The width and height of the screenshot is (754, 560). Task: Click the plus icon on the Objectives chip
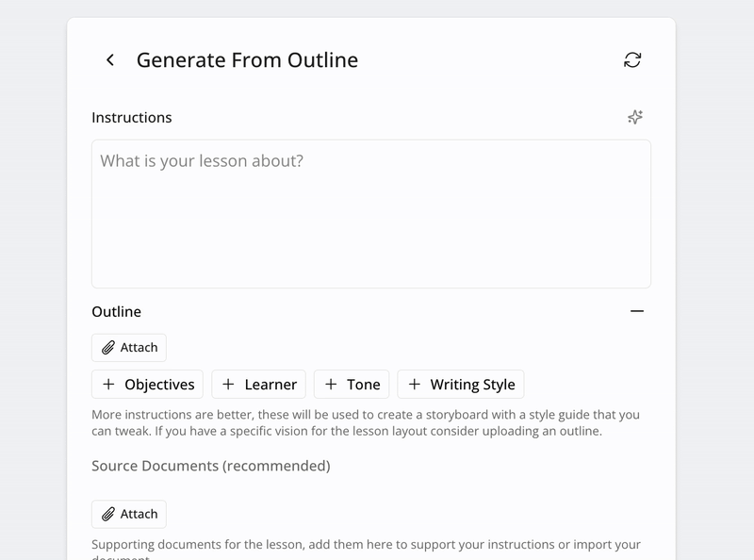[108, 385]
